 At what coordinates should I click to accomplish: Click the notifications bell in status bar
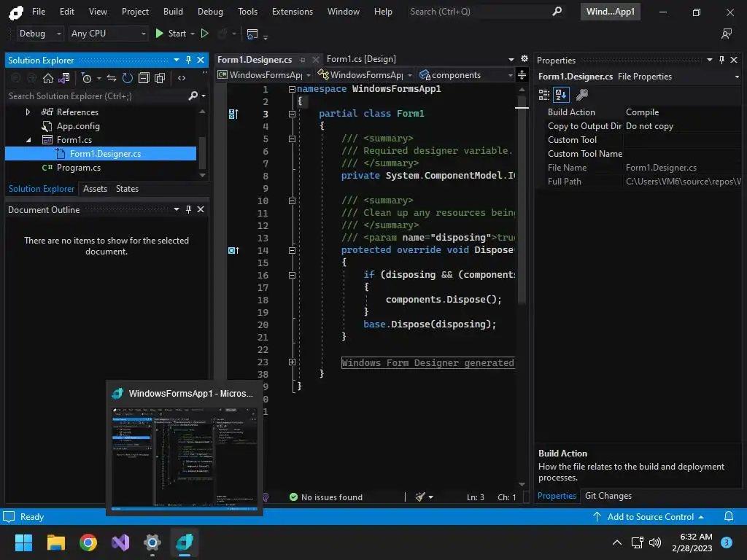729,517
